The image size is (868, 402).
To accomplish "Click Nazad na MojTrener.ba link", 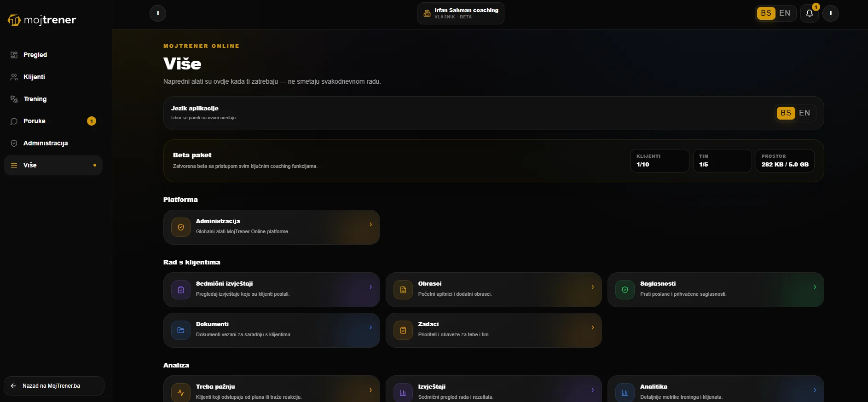I will [x=54, y=386].
